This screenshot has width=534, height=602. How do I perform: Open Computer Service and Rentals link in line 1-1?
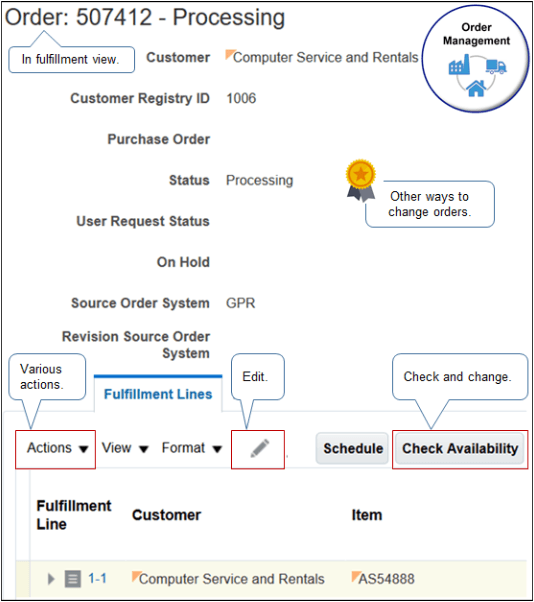231,579
